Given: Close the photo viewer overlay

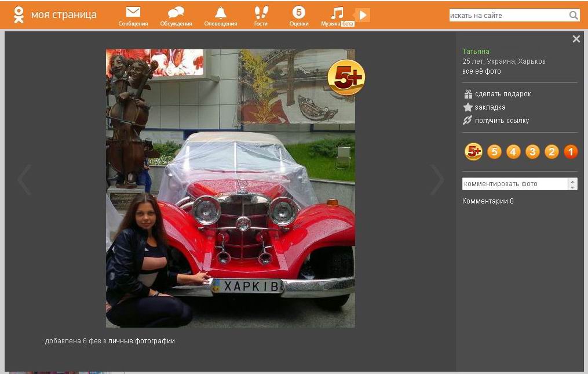Looking at the screenshot, I should [x=576, y=39].
